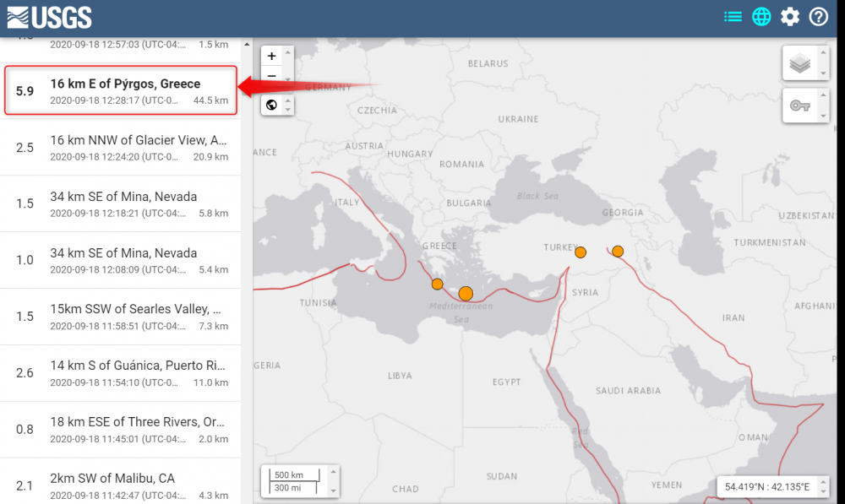
Task: Open the earthquake list view icon
Action: tap(733, 17)
